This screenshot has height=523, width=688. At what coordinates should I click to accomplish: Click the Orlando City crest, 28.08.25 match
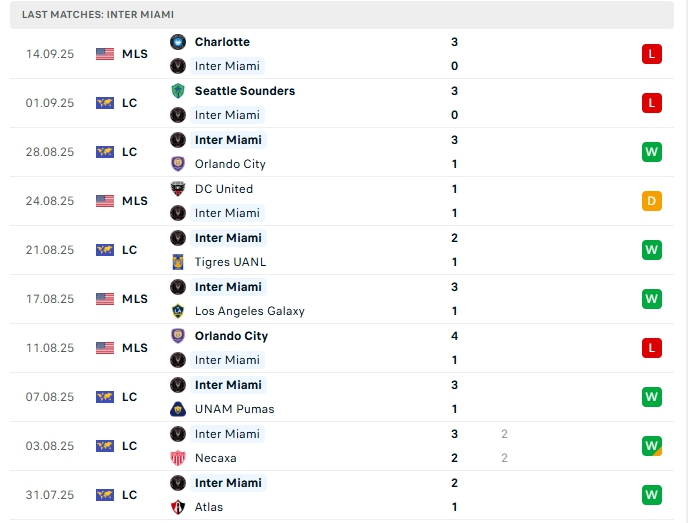pos(178,164)
